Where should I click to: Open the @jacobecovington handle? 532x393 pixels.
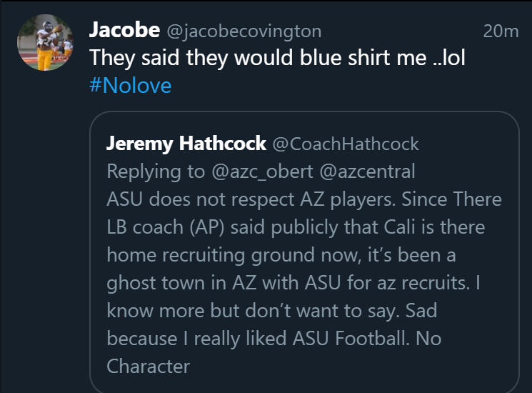[x=244, y=31]
